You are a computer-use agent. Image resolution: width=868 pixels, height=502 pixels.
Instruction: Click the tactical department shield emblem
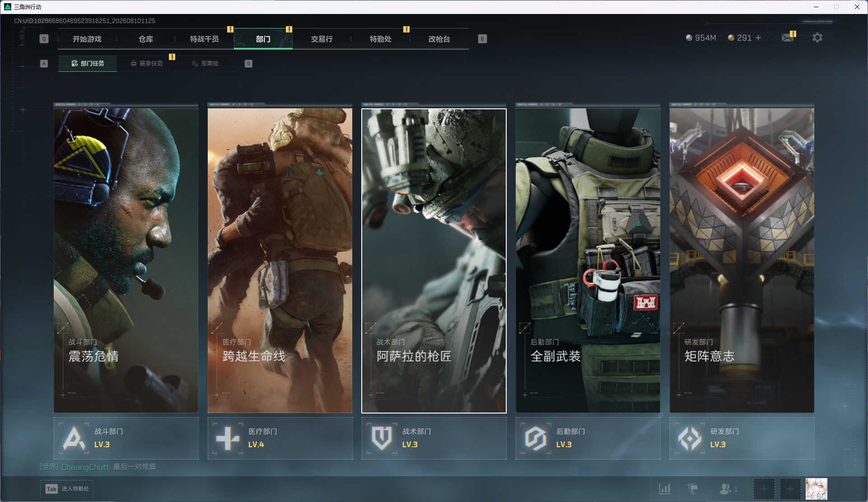pos(382,438)
